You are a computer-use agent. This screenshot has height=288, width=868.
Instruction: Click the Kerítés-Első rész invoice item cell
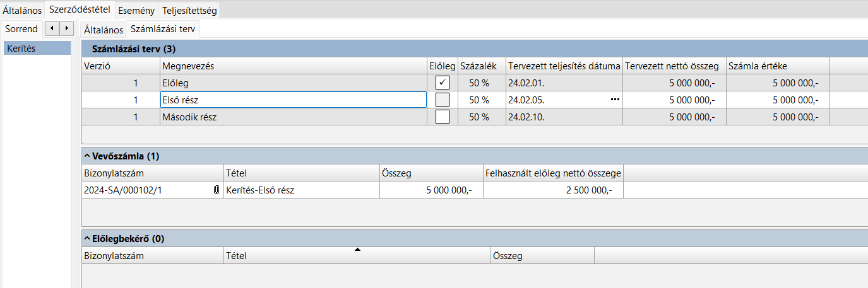(x=301, y=190)
